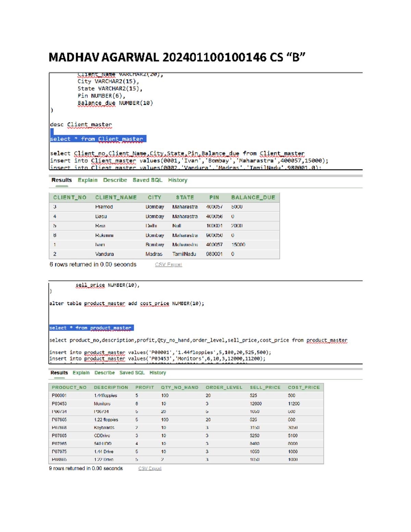Select the BALANCE_DUE column header
The width and height of the screenshot is (411, 532).
253,197
